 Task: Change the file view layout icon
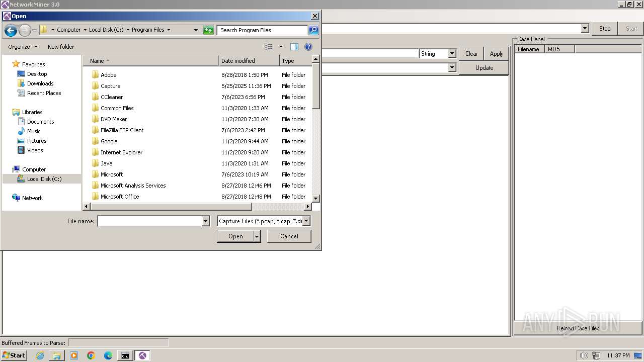[x=269, y=47]
